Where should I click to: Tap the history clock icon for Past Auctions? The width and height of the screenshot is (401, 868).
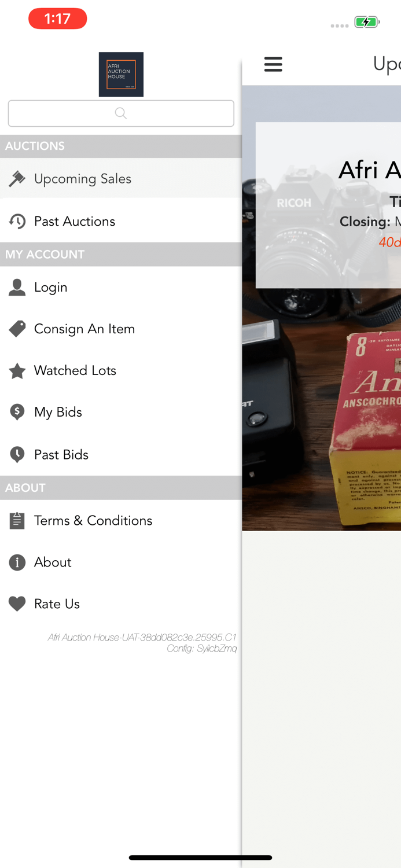click(17, 221)
